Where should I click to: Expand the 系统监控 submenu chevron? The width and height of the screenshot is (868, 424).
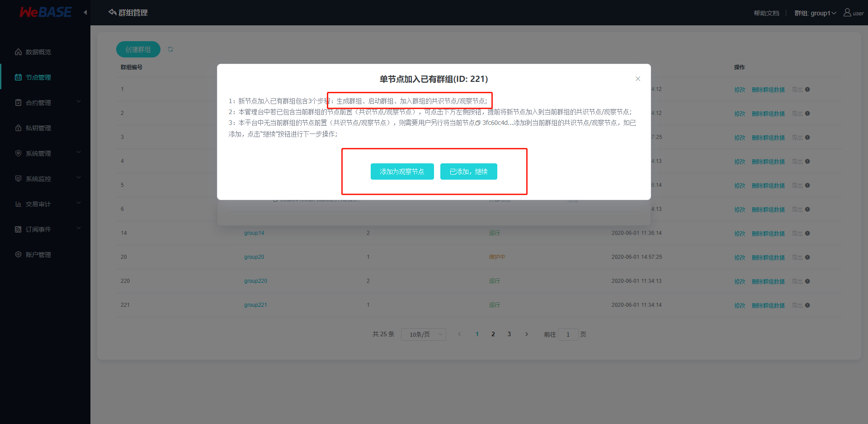pos(79,177)
